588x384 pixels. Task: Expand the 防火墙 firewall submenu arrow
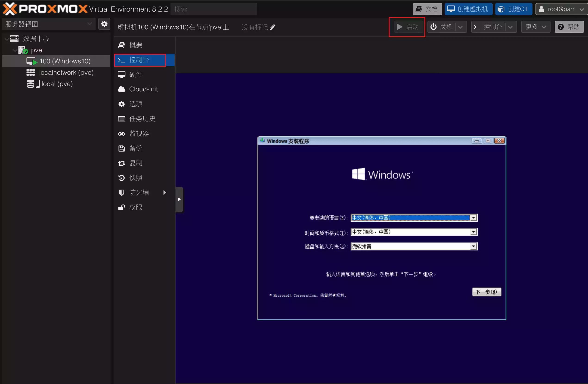point(165,192)
